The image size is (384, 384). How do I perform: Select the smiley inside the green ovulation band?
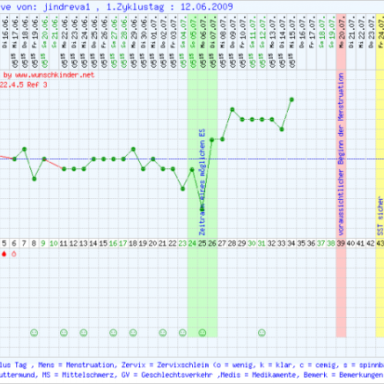202,332
